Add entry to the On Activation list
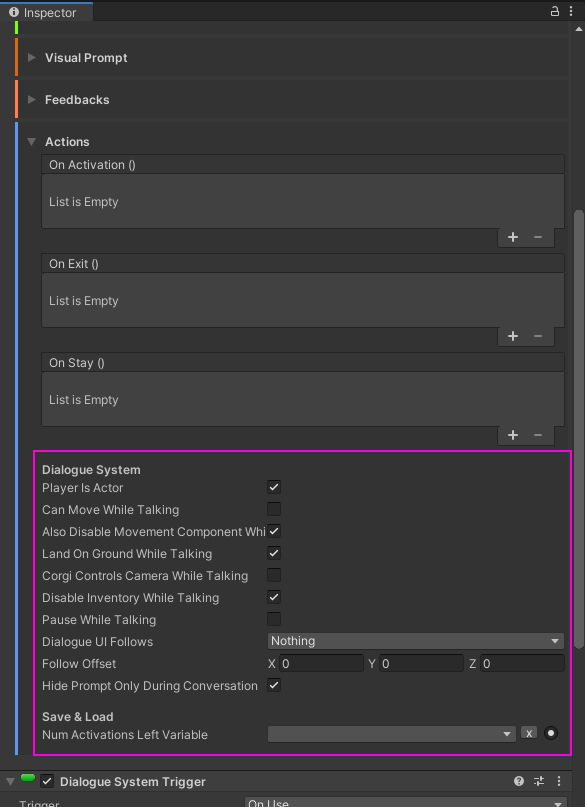Image resolution: width=585 pixels, height=807 pixels. (512, 237)
